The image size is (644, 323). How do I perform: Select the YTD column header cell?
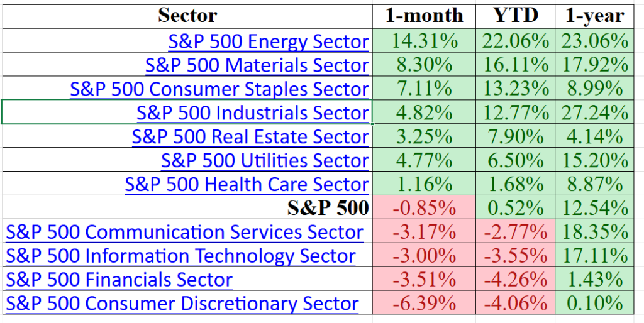coord(516,15)
